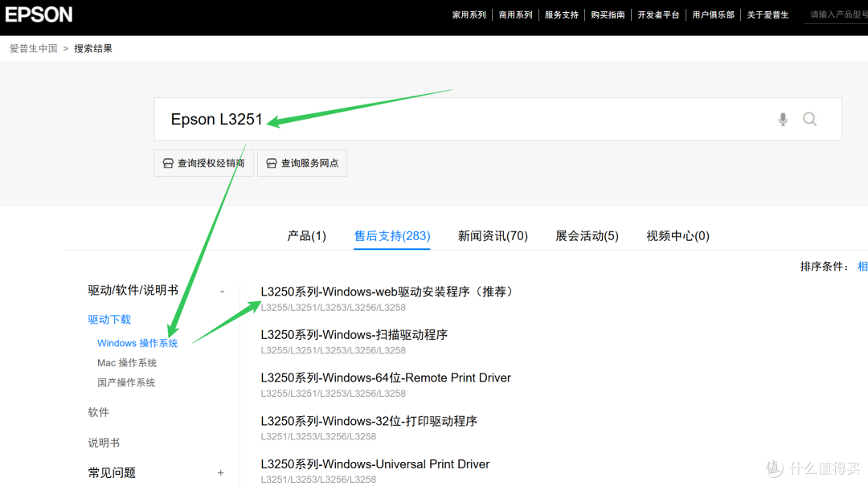Focus the top-right product model search box
This screenshot has height=486, width=868.
tap(837, 15)
